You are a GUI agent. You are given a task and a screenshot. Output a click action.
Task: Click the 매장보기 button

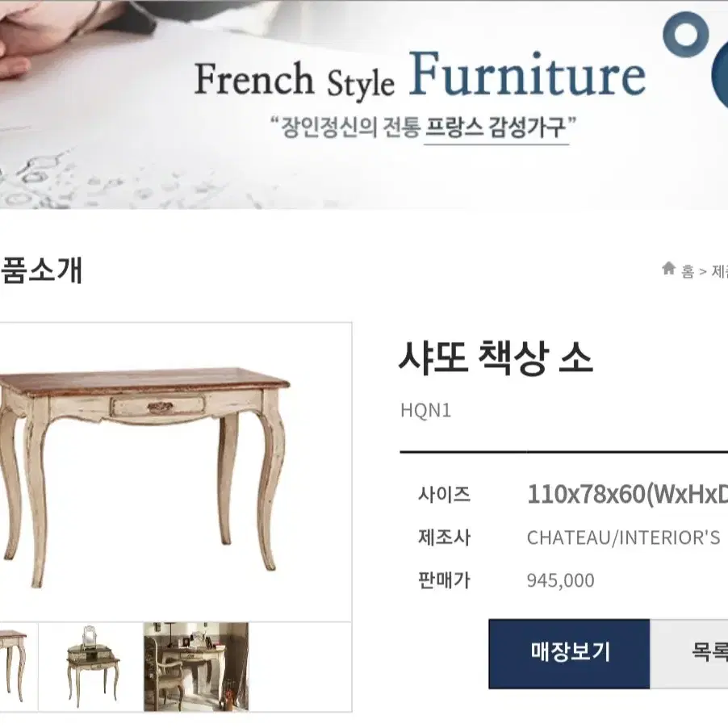(569, 653)
